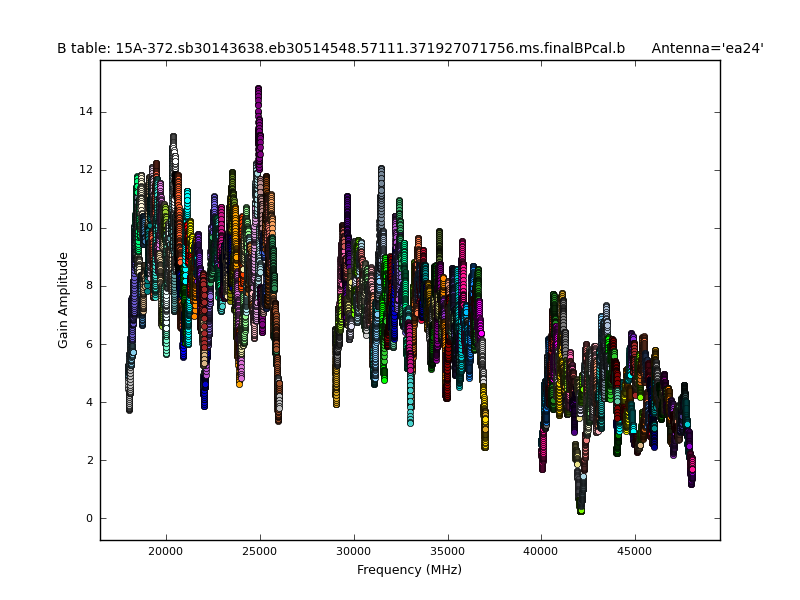
Task: Click the 2 y-axis tick label
Action: [x=90, y=460]
